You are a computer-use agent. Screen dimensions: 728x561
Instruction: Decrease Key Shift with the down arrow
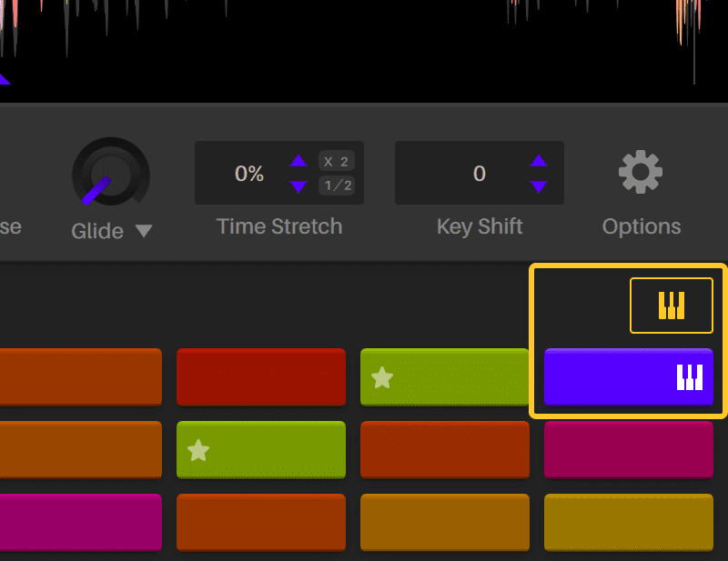pos(539,185)
